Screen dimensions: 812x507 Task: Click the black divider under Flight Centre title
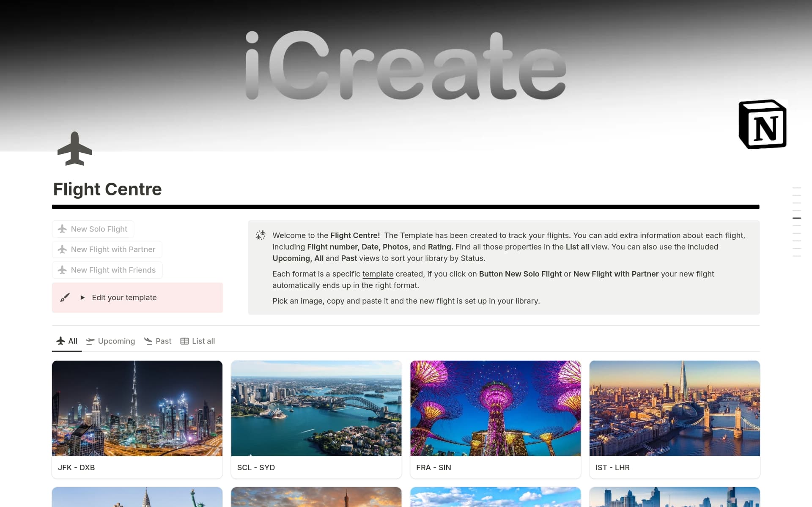pos(405,207)
